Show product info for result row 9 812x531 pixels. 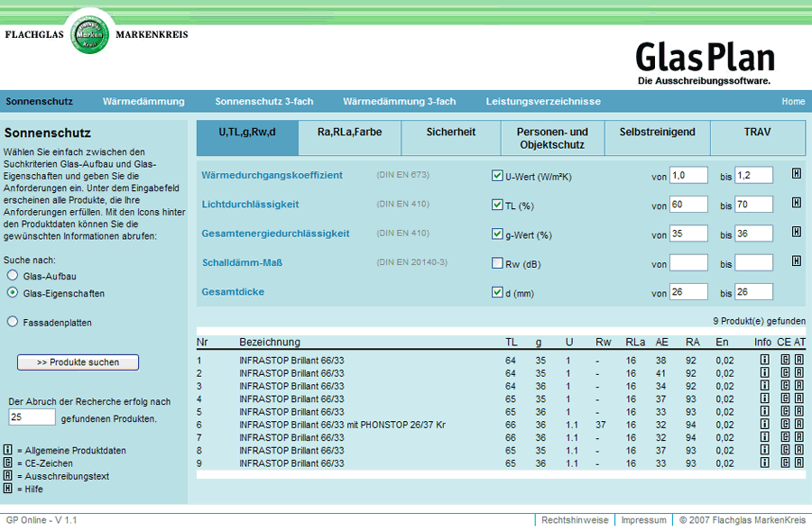(764, 462)
